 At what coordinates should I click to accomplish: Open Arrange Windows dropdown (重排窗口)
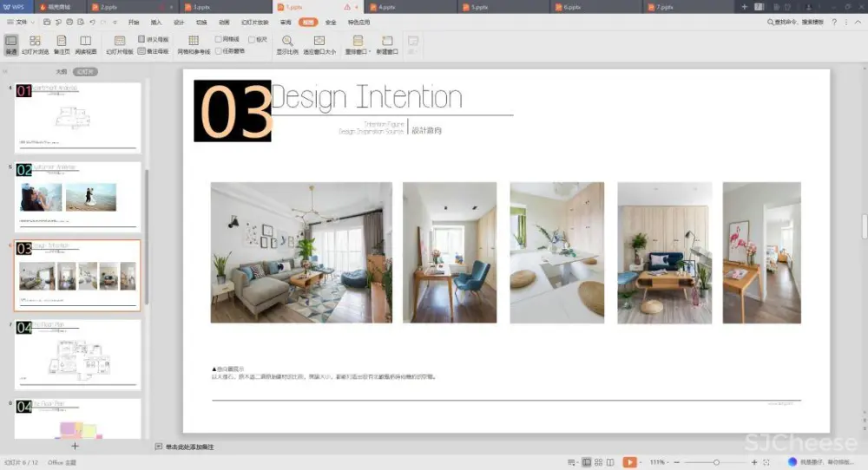(x=357, y=44)
